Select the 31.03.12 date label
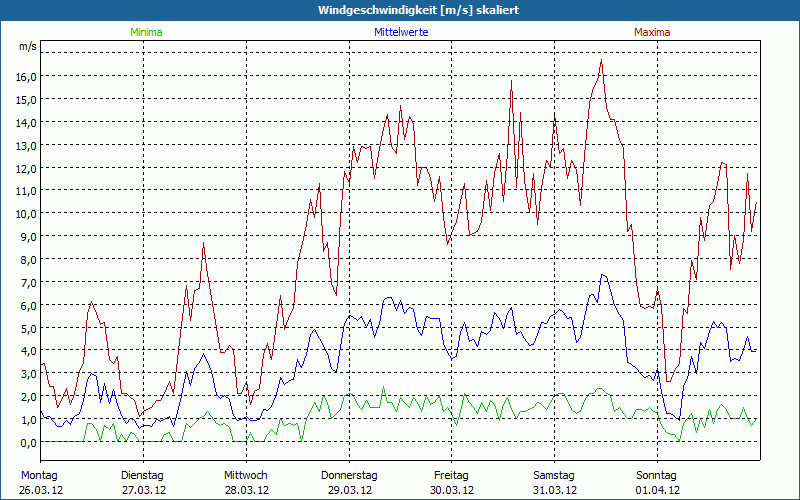Screen dimensions: 800x500 point(554,490)
